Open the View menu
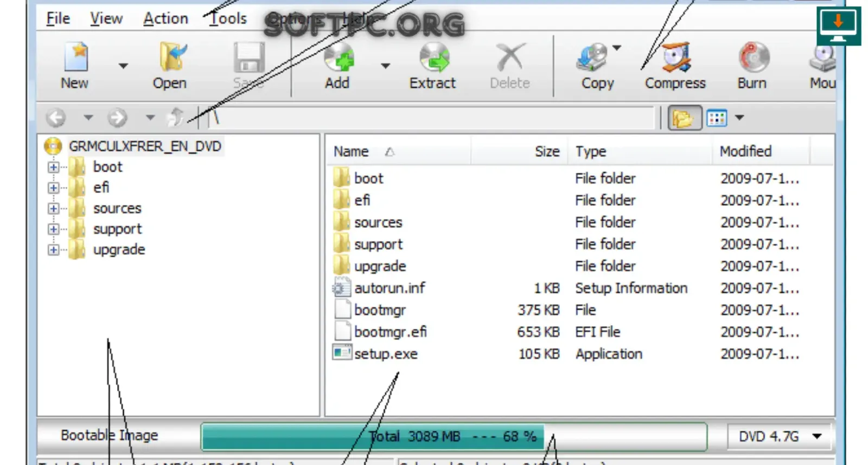Viewport: 868px width, 465px height. click(106, 18)
